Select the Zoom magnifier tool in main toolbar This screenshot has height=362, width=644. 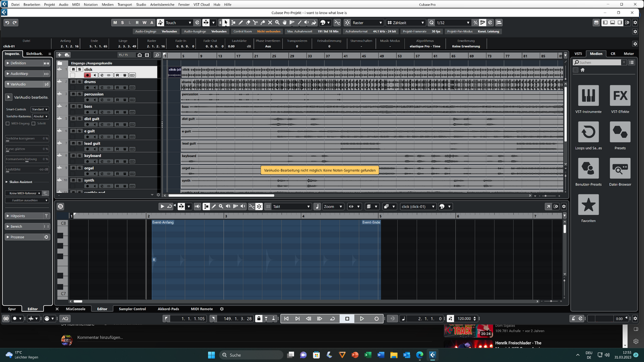point(277,23)
